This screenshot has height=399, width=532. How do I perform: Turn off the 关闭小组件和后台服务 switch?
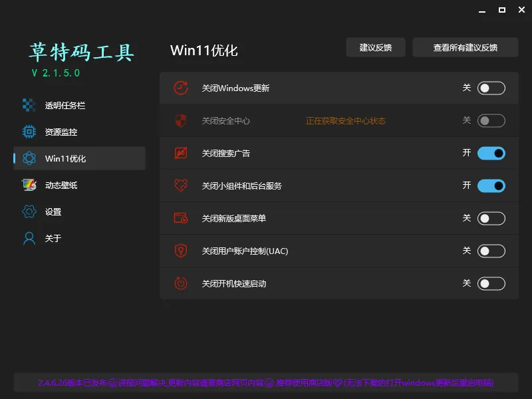tap(491, 186)
